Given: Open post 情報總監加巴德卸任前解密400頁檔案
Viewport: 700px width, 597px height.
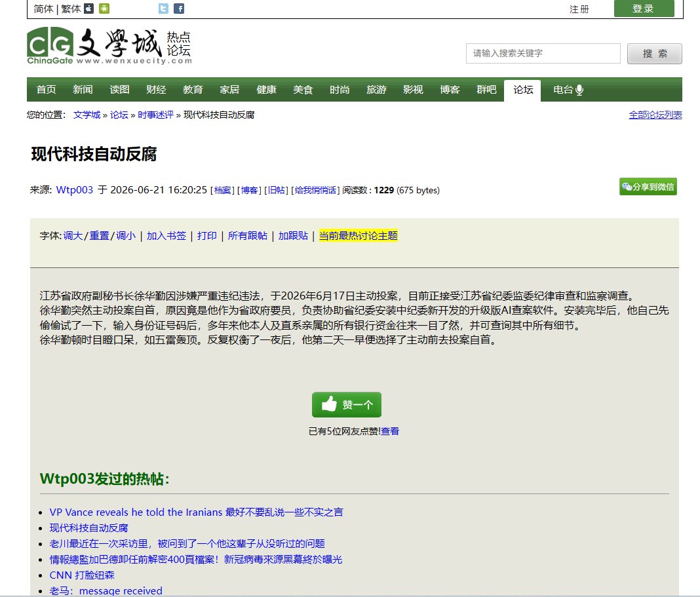Looking at the screenshot, I should [195, 559].
